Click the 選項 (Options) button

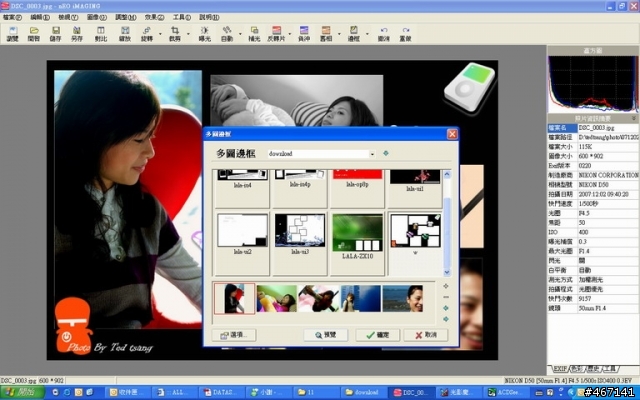coord(234,335)
